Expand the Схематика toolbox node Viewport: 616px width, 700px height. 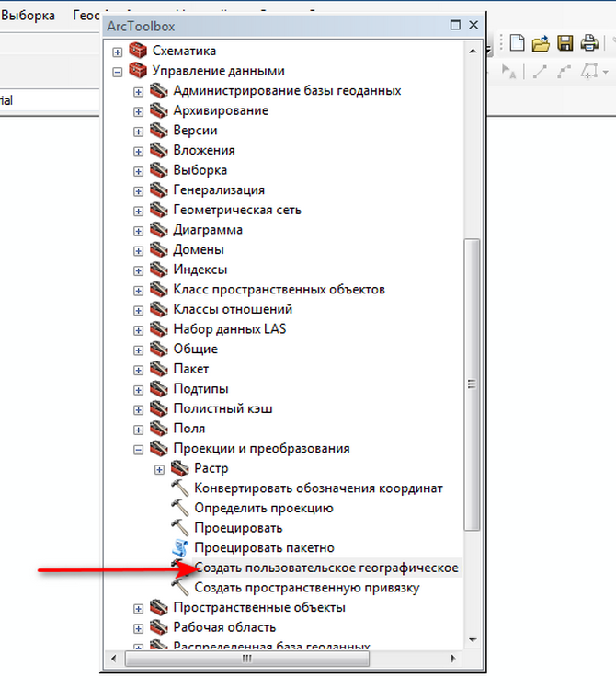[118, 52]
